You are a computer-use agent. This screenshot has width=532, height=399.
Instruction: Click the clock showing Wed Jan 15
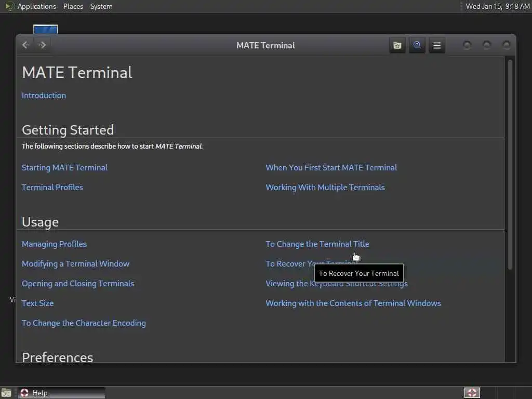tap(497, 6)
